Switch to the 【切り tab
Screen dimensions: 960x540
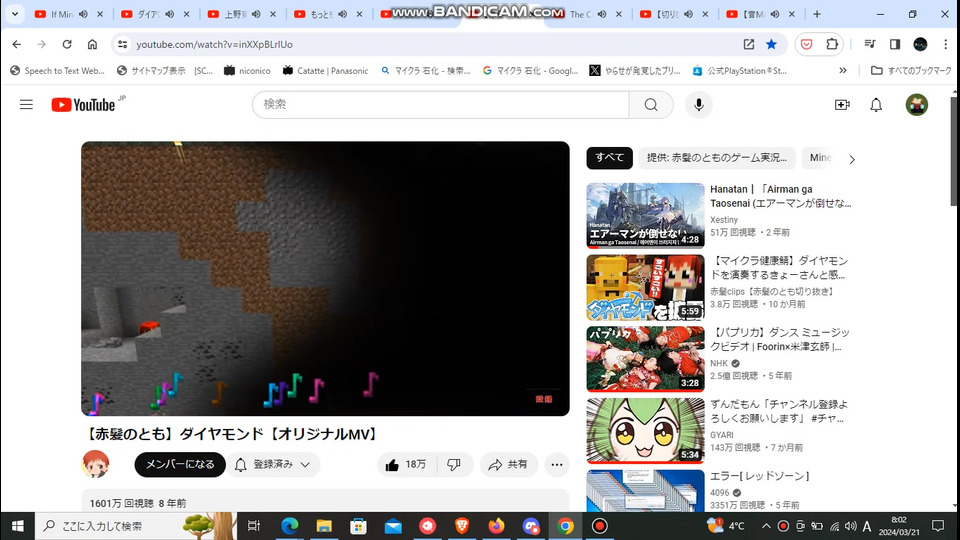667,13
